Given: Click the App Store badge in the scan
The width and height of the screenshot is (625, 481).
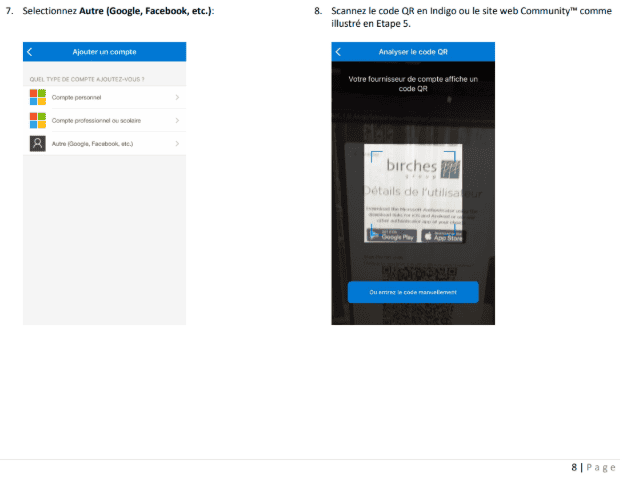Looking at the screenshot, I should tap(441, 236).
